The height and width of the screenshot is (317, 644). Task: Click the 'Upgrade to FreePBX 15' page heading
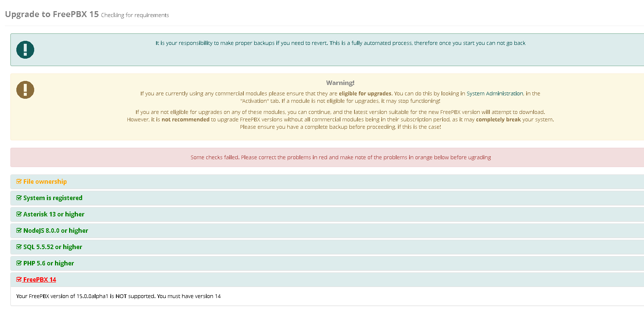tap(52, 14)
